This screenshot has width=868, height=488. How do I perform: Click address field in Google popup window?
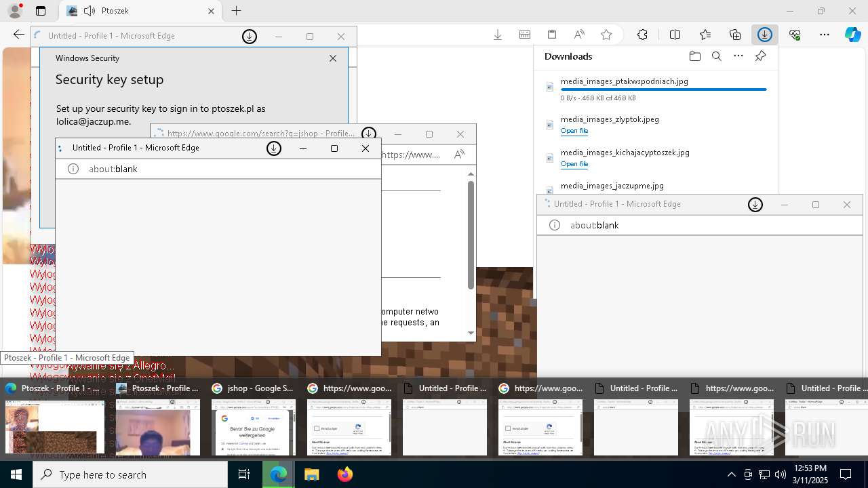tap(412, 155)
